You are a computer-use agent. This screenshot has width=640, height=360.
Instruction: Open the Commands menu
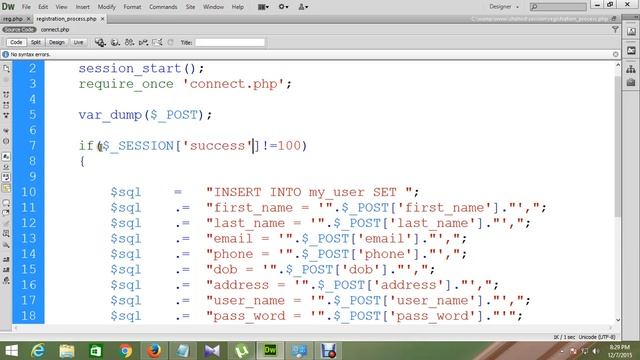click(163, 7)
